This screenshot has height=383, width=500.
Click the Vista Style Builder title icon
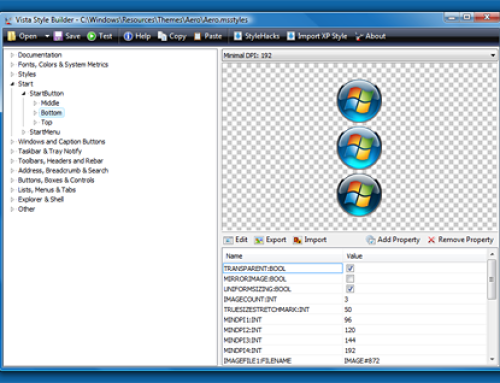click(x=8, y=21)
